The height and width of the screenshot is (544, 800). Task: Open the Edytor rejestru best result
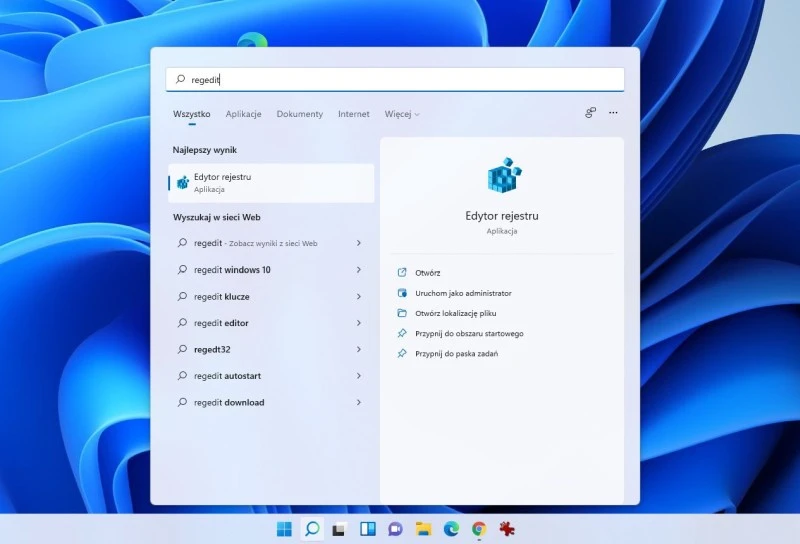[271, 183]
